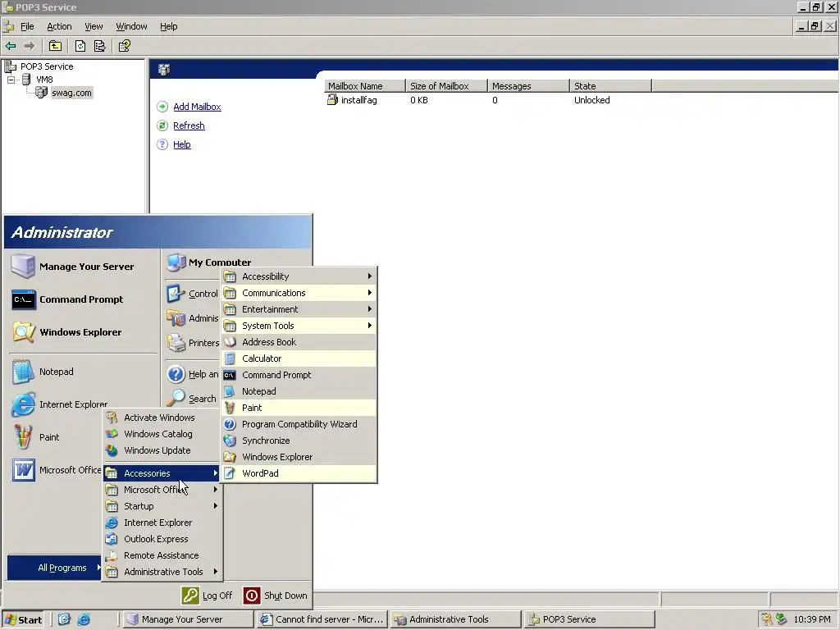
Task: Sort by Size of Mailbox column header
Action: pyautogui.click(x=447, y=85)
